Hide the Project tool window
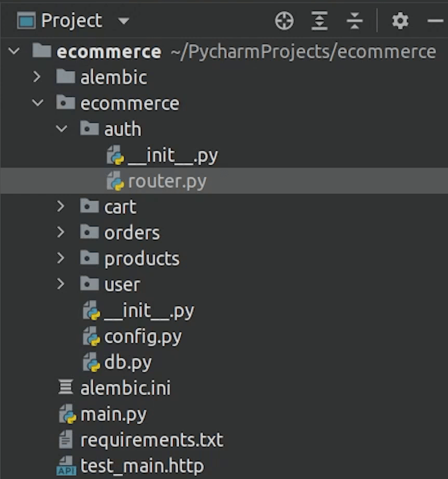This screenshot has height=479, width=448. tap(434, 21)
